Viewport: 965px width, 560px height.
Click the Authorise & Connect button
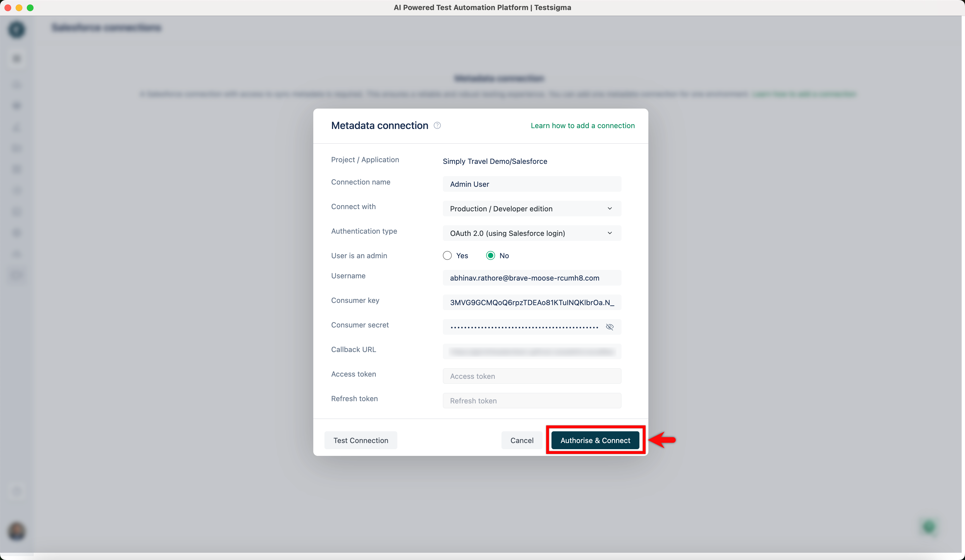[595, 440]
